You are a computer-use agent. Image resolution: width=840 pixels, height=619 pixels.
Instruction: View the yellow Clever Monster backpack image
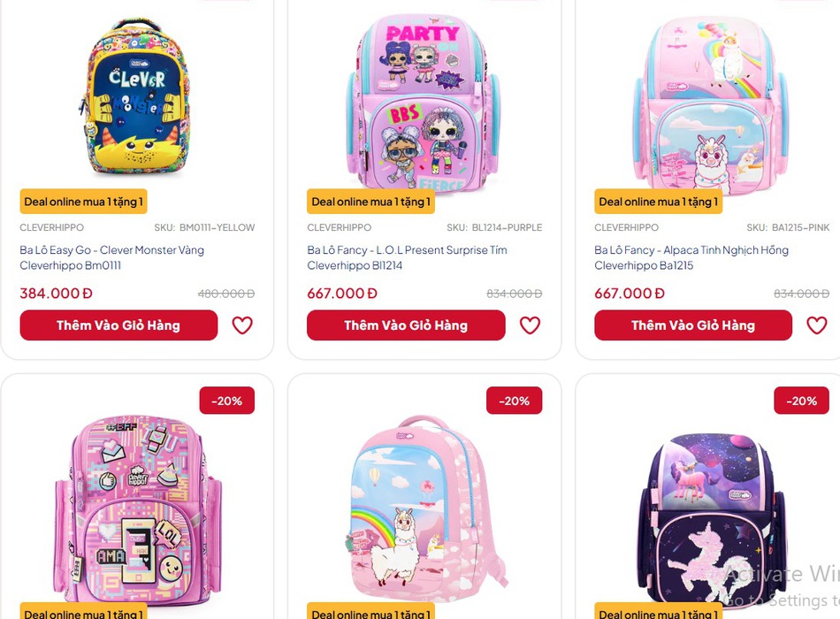click(136, 97)
